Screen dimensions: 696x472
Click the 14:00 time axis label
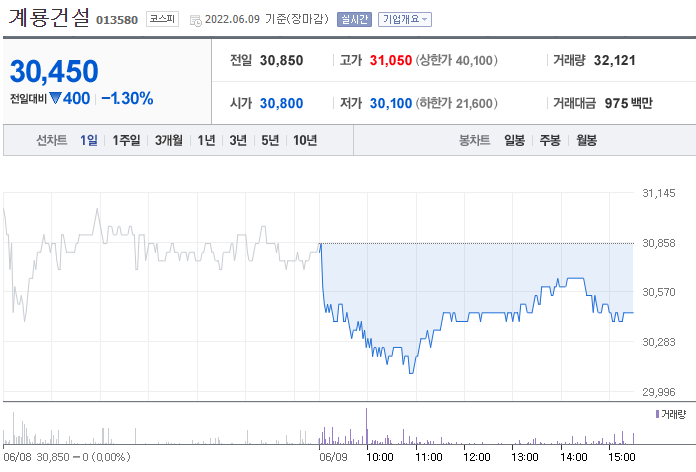tap(573, 457)
